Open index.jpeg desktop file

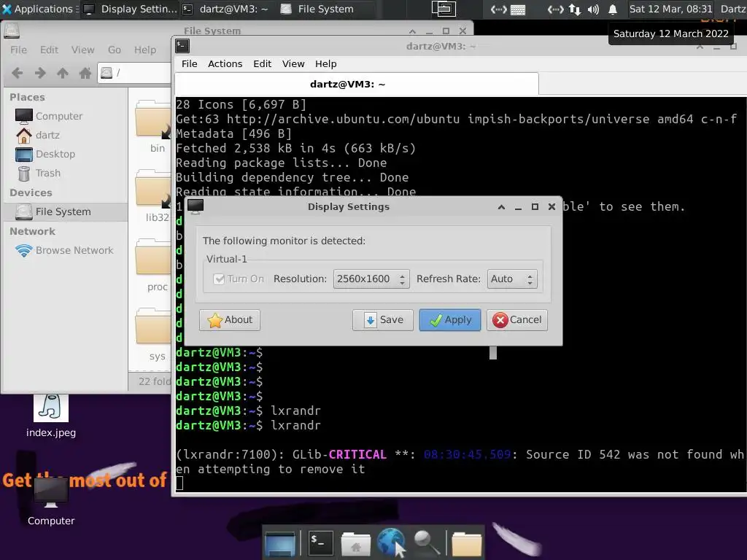point(51,416)
